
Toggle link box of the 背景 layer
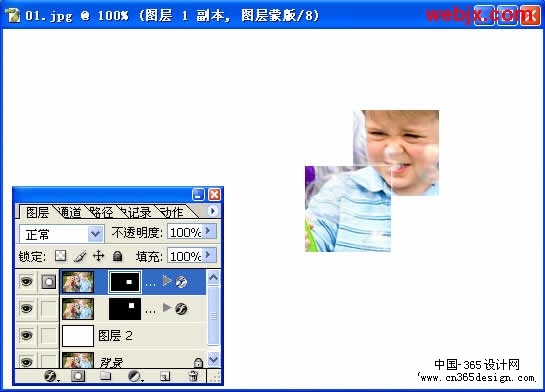tap(49, 361)
